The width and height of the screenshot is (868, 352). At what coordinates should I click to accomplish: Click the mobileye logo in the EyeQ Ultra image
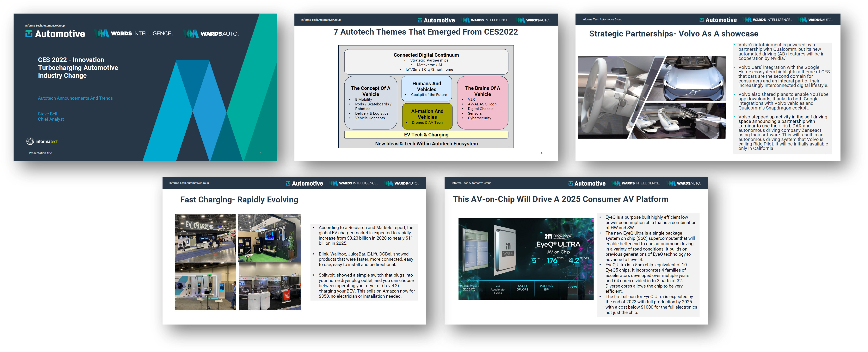(558, 236)
